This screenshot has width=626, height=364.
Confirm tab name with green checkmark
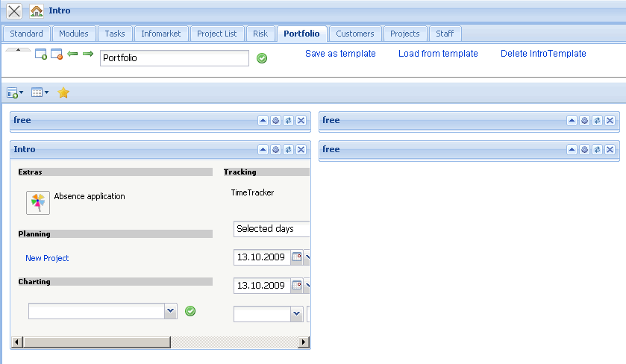click(262, 58)
